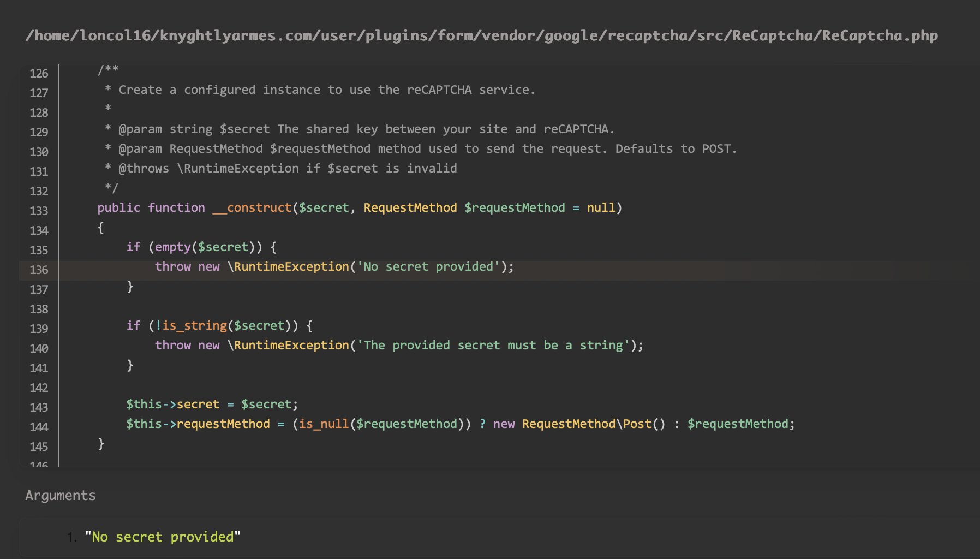Click line number 140 in the gutter
This screenshot has width=980, height=559.
39,348
